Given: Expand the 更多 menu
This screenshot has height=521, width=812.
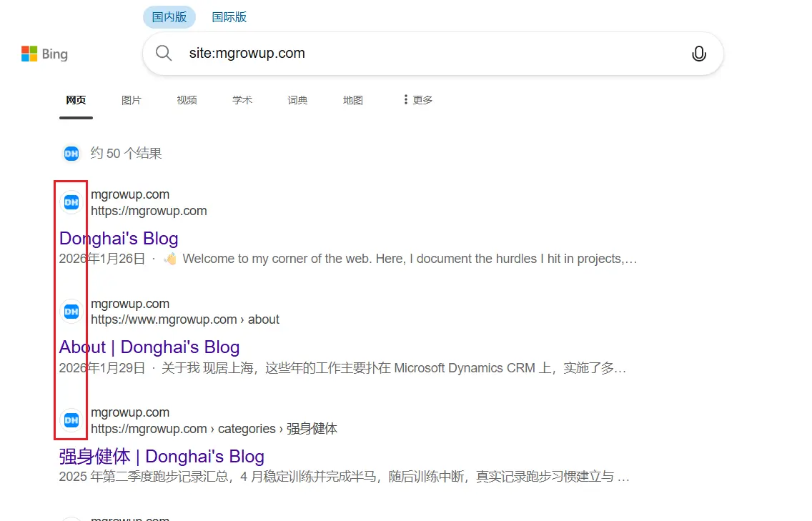Looking at the screenshot, I should coord(417,100).
